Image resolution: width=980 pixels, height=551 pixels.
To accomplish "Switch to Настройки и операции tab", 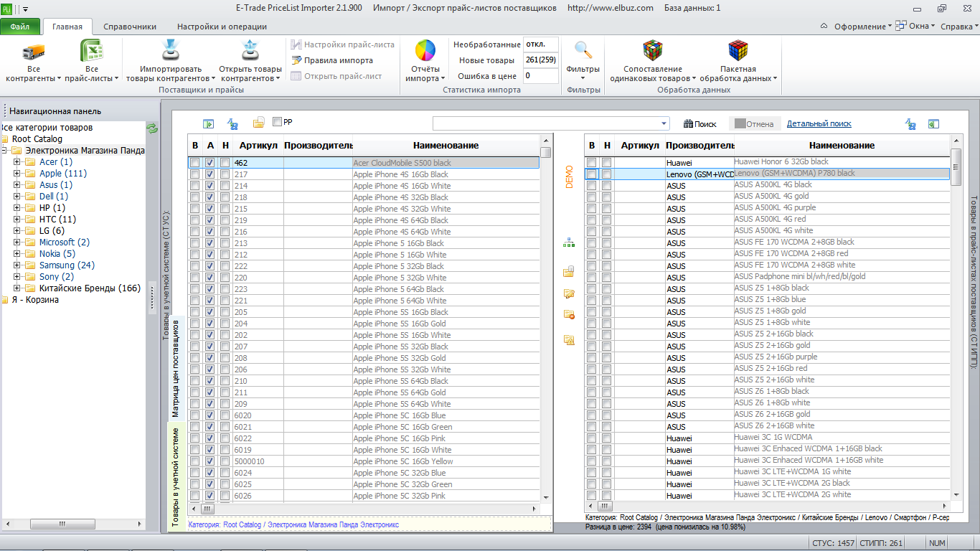I will [222, 27].
